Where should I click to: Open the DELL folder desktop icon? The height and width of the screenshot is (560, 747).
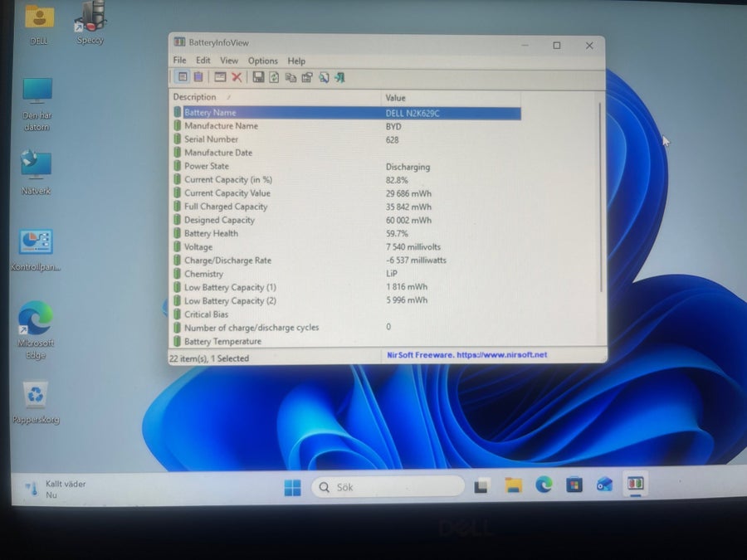coord(39,24)
